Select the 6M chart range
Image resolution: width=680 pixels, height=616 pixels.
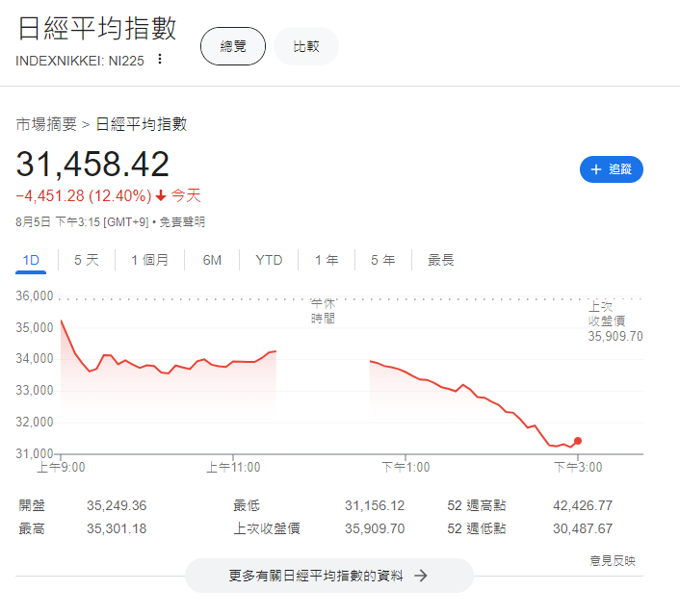point(212,260)
